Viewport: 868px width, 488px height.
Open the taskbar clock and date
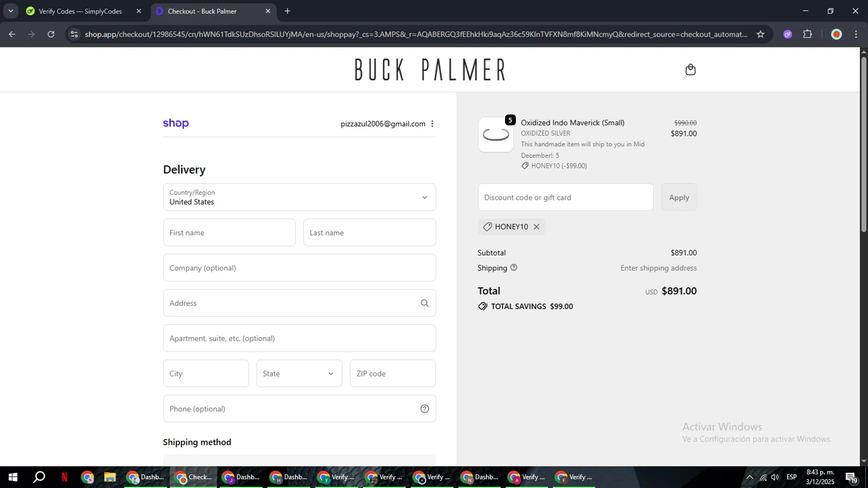point(820,477)
